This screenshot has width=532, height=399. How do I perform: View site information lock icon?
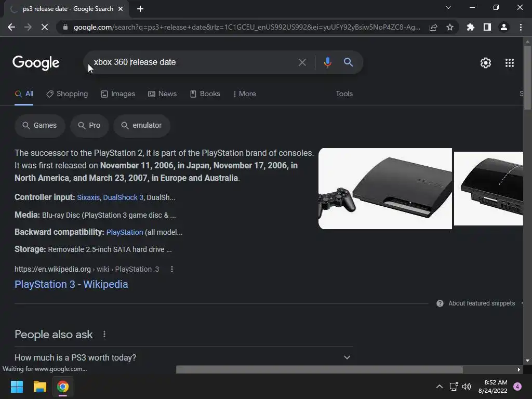click(x=65, y=27)
